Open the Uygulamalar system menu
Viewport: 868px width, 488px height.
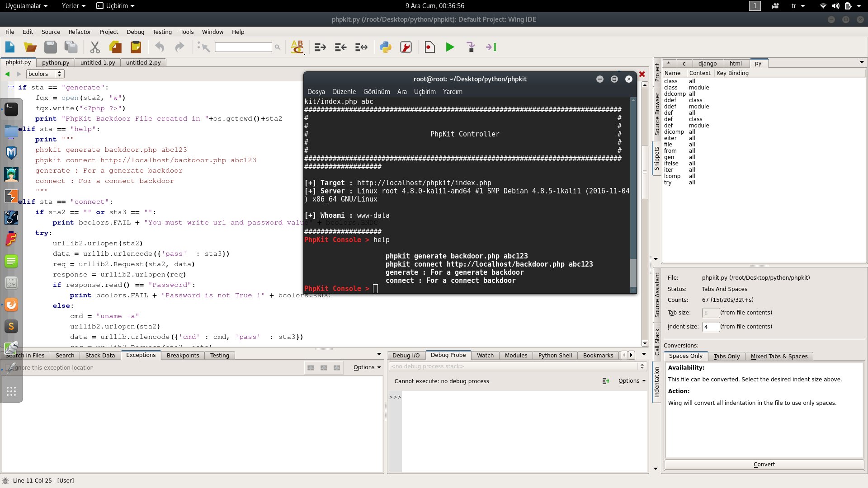click(26, 6)
